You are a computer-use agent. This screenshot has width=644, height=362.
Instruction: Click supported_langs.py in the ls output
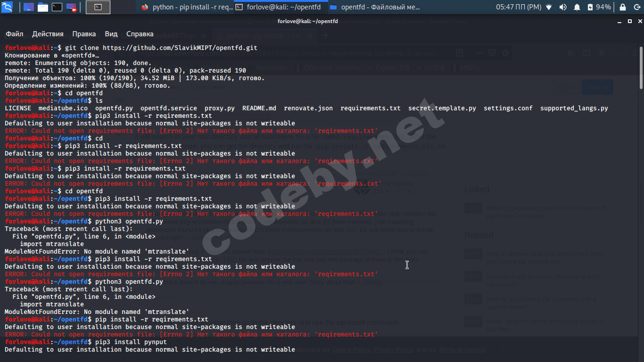pos(574,108)
